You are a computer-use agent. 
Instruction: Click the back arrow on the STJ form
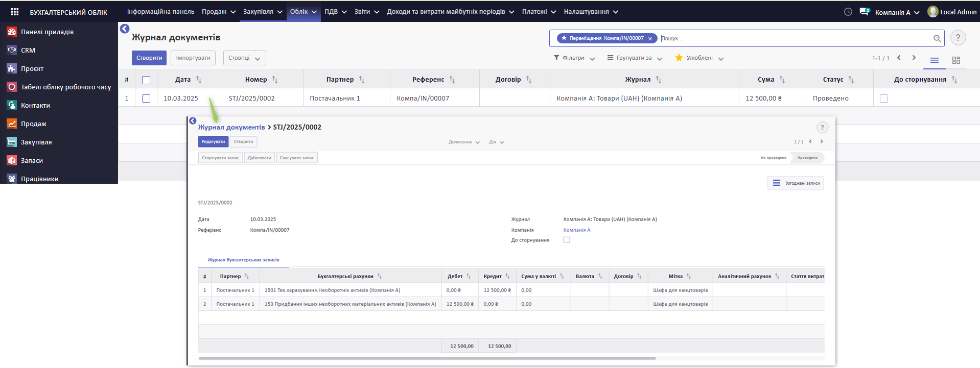[x=193, y=121]
